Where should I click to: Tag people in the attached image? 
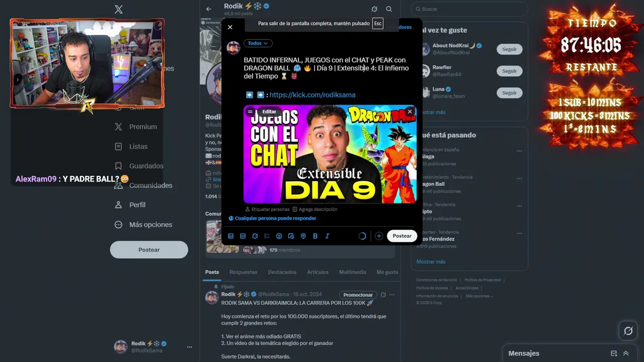pyautogui.click(x=267, y=209)
